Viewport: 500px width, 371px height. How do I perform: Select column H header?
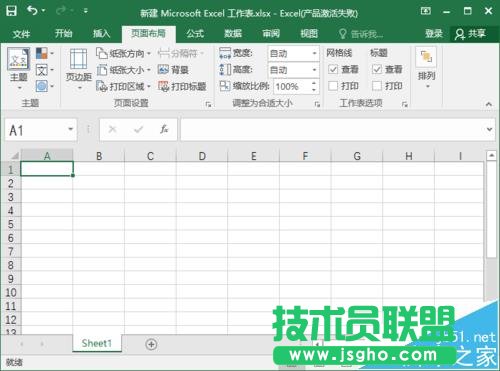coord(409,156)
